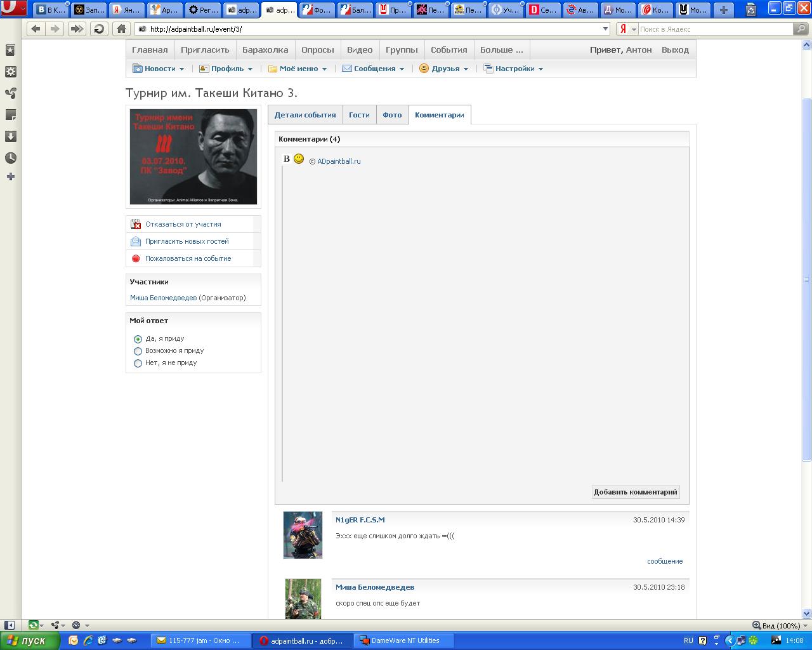Go back using the Back arrow

(36, 29)
